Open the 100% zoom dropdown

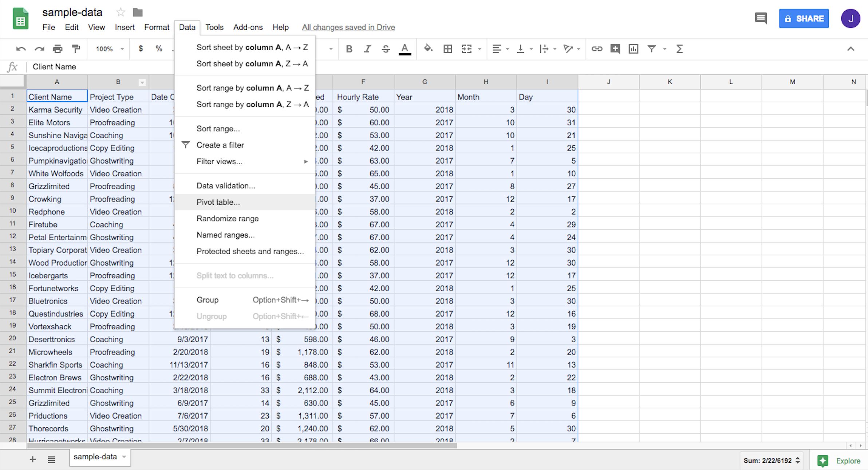coord(109,49)
